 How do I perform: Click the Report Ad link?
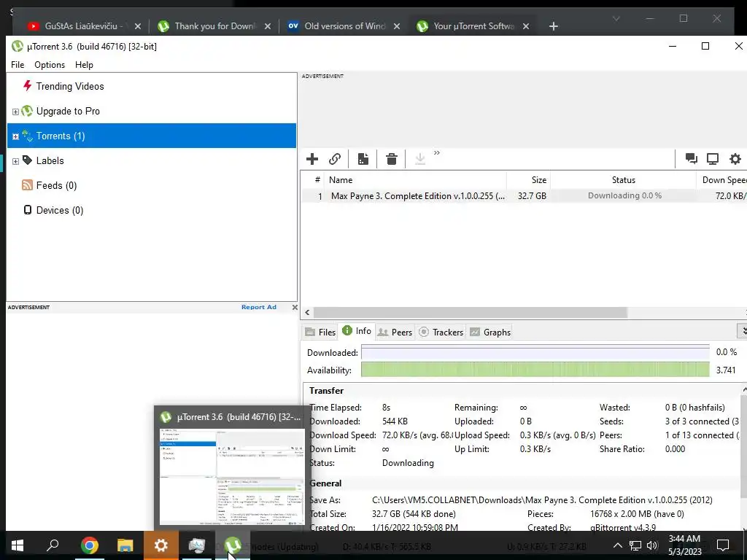click(x=259, y=307)
